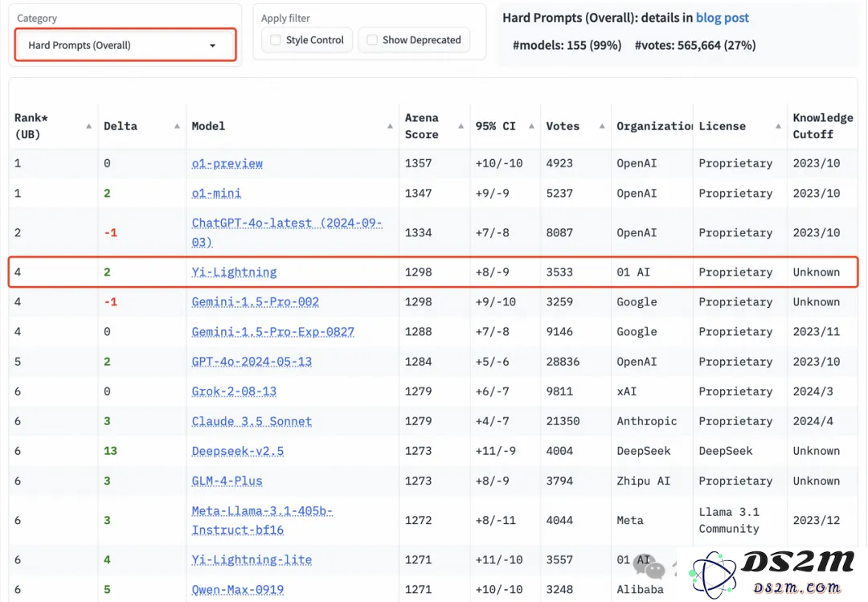Open the o1-mini model link

[216, 193]
